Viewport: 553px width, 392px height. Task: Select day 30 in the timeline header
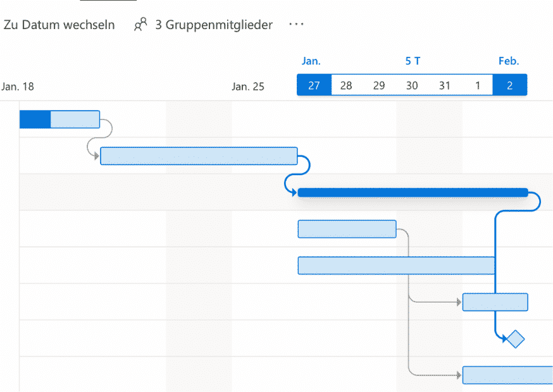412,85
